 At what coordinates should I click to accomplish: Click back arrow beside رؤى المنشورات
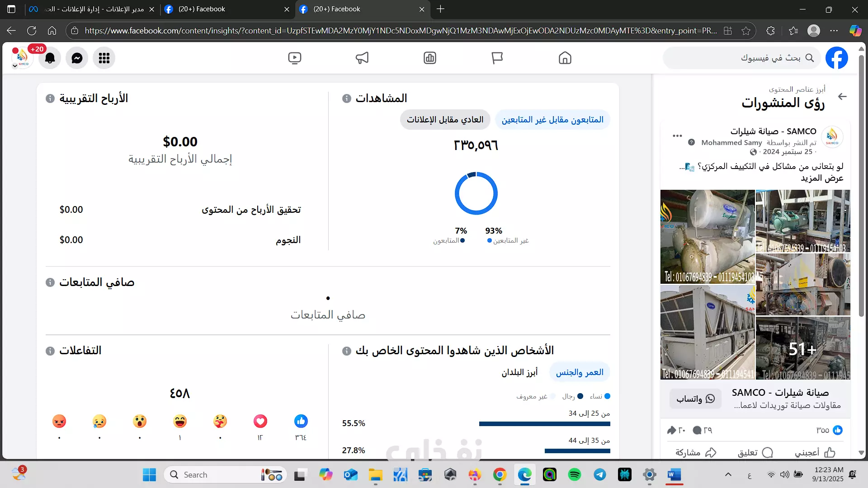pyautogui.click(x=842, y=97)
